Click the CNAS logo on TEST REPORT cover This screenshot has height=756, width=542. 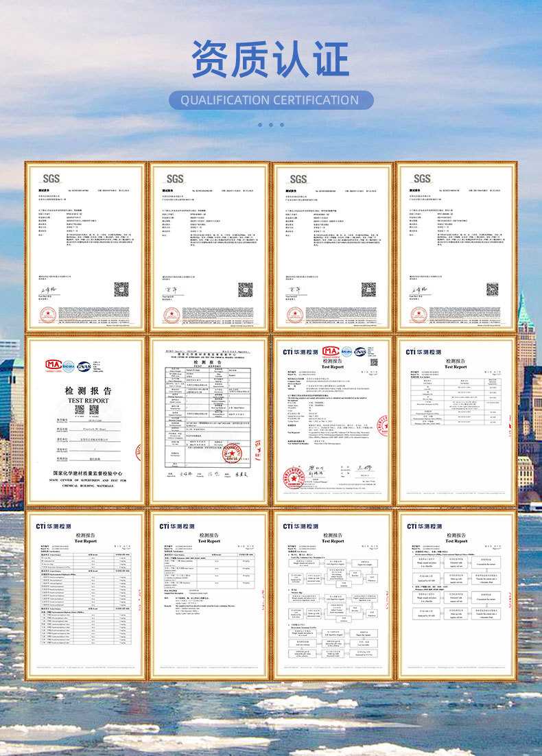[84, 366]
